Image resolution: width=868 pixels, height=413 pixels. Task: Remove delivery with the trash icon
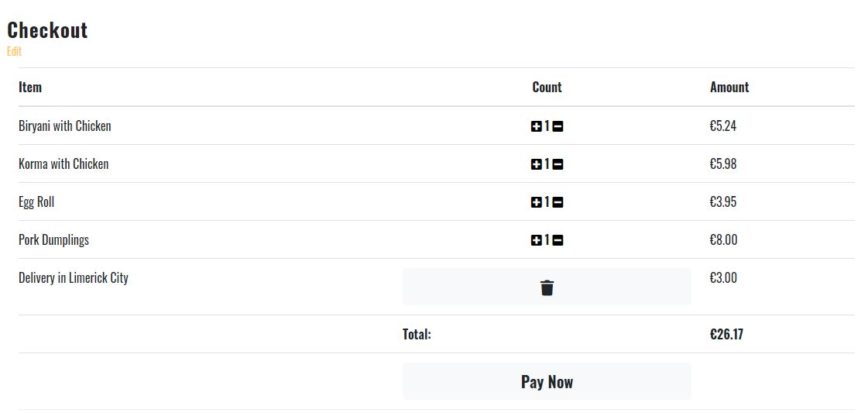[x=547, y=287]
